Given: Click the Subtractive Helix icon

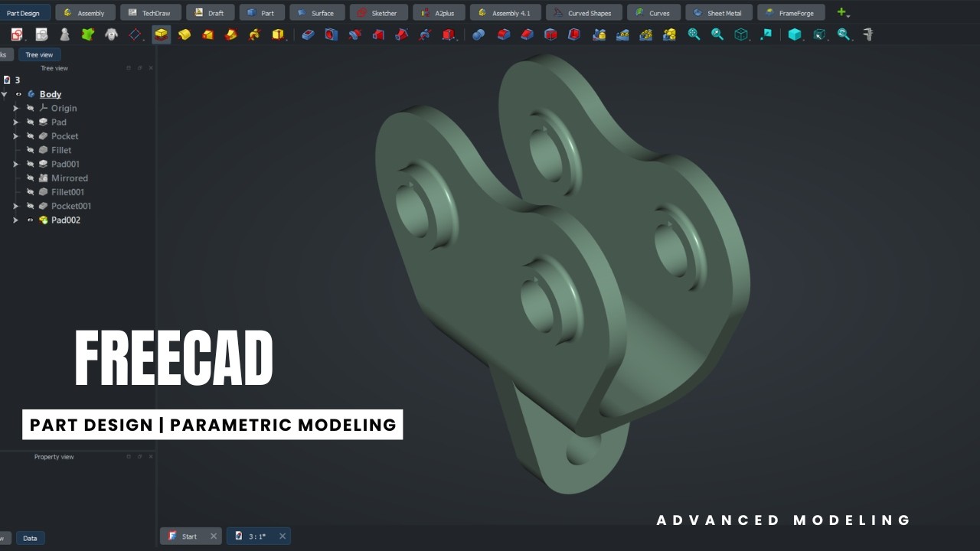Looking at the screenshot, I should (425, 34).
